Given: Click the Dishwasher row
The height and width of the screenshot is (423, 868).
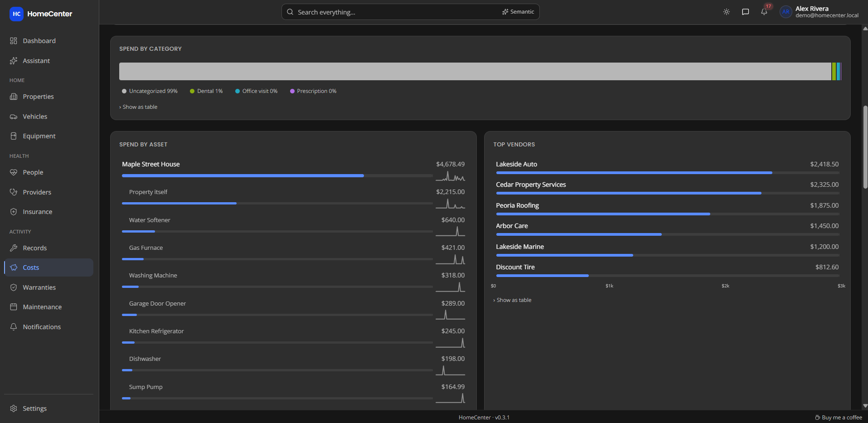Looking at the screenshot, I should (293, 365).
